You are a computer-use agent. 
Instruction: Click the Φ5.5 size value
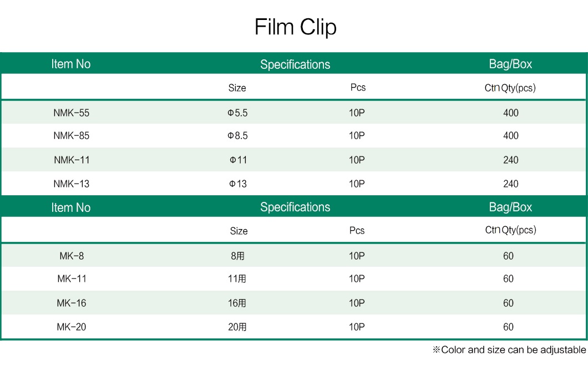[x=237, y=113]
